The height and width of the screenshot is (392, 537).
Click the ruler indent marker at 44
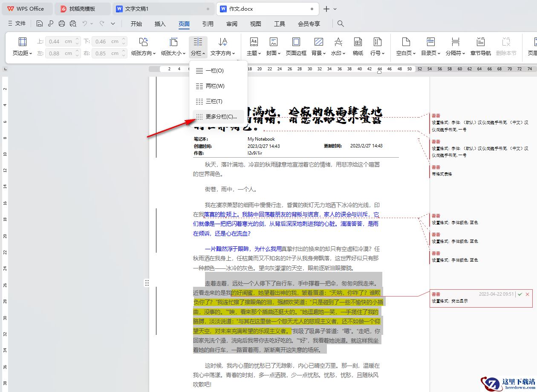pyautogui.click(x=380, y=72)
